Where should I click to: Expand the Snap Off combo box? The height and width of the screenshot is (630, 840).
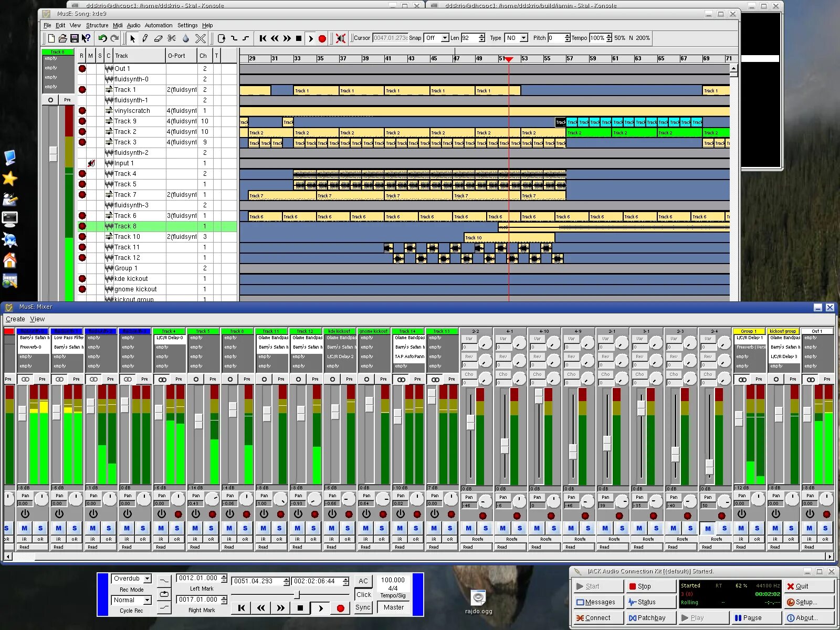click(436, 38)
